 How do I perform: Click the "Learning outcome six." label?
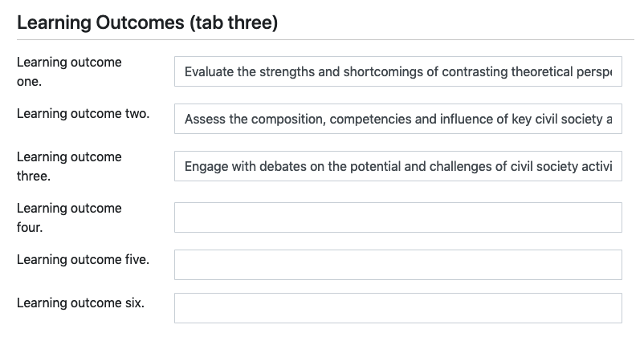point(80,303)
